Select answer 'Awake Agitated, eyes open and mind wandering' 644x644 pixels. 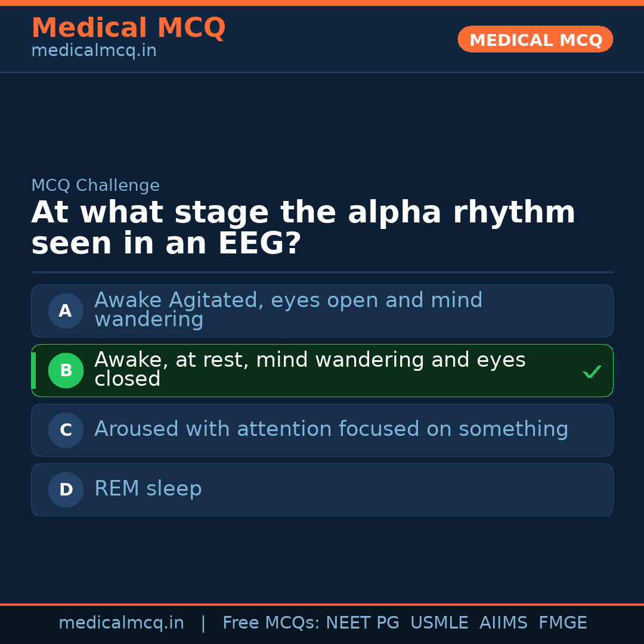pos(289,310)
